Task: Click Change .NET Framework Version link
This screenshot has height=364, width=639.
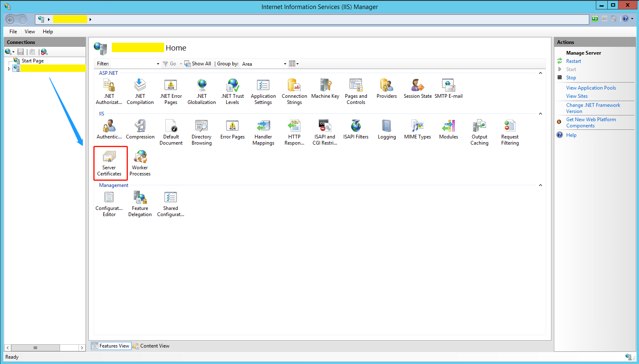Action: click(x=593, y=108)
